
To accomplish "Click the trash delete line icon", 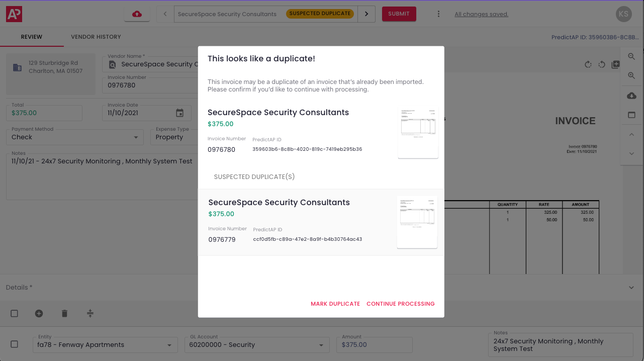I will click(64, 314).
